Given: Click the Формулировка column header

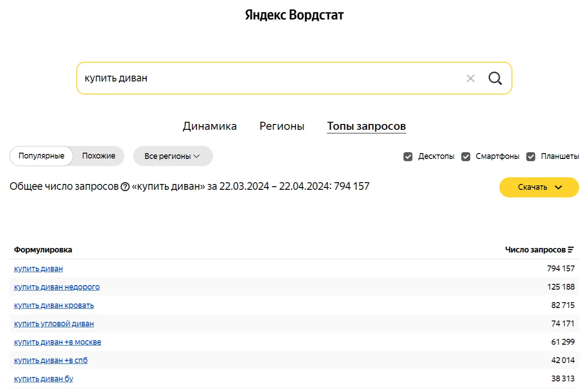Looking at the screenshot, I should [x=43, y=250].
